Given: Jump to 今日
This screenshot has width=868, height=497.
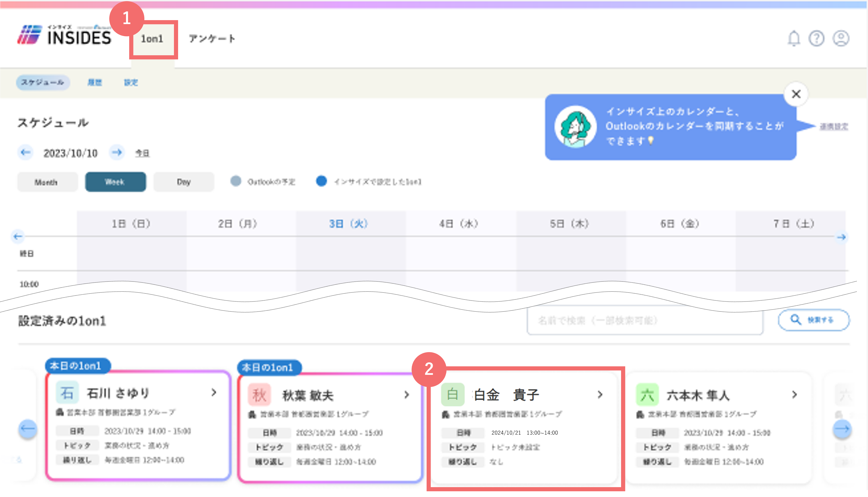Looking at the screenshot, I should 142,153.
